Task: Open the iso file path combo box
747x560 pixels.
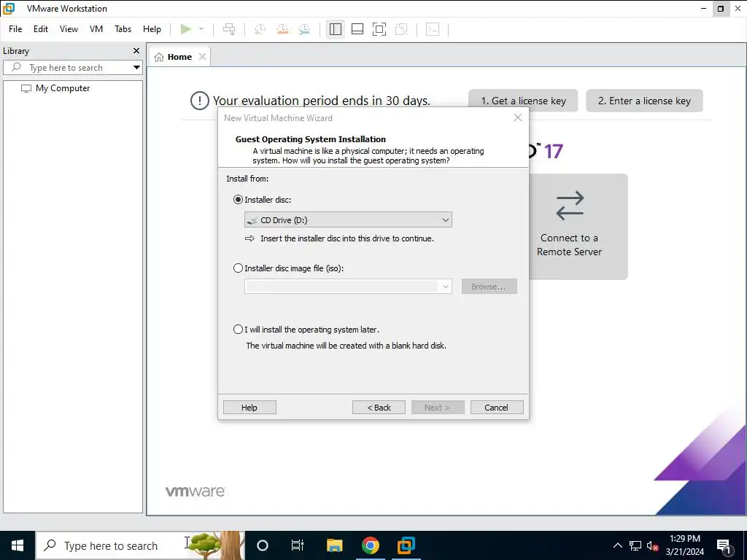Action: coord(348,287)
